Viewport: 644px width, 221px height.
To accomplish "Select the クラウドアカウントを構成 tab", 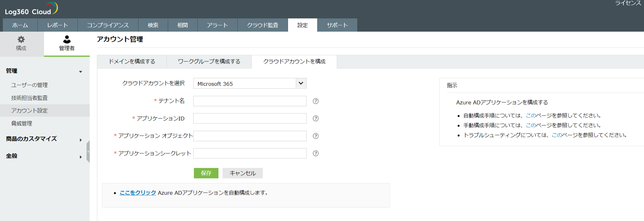I will click(294, 62).
